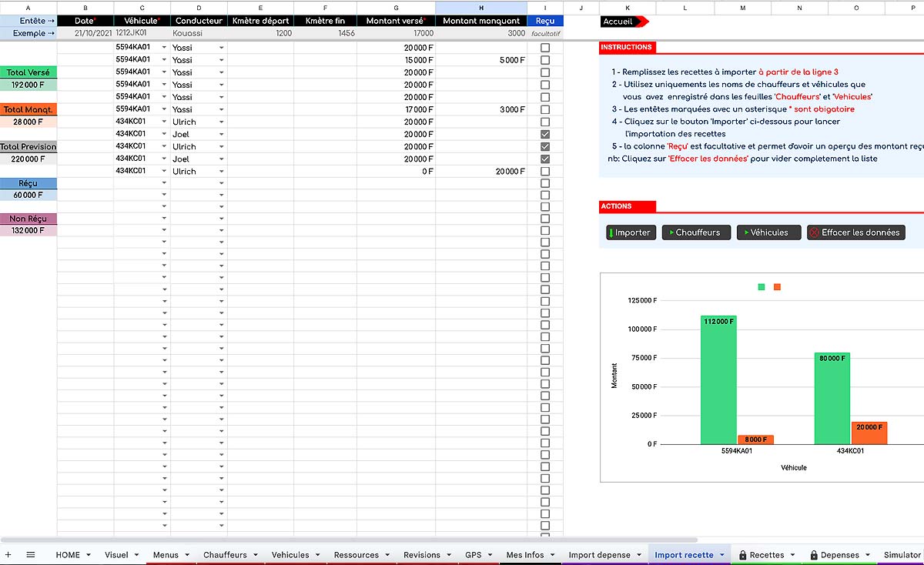Click the red X icon on Effacer les données

815,232
